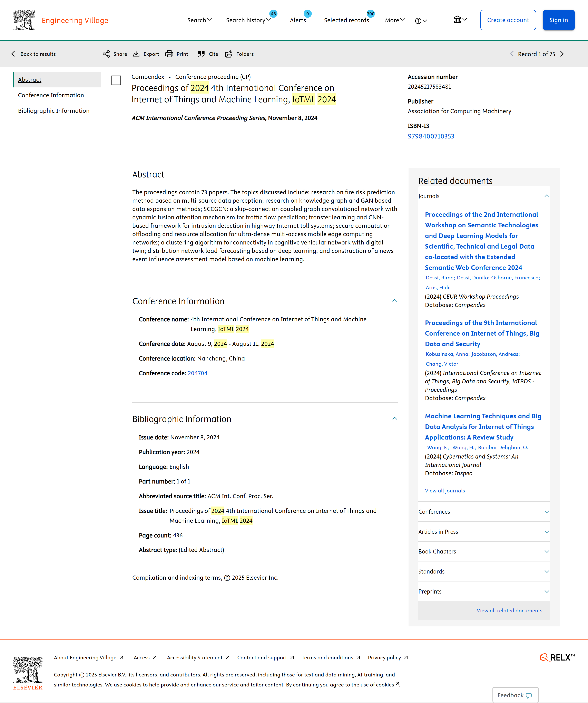Click the Print icon
The height and width of the screenshot is (703, 588).
point(169,54)
